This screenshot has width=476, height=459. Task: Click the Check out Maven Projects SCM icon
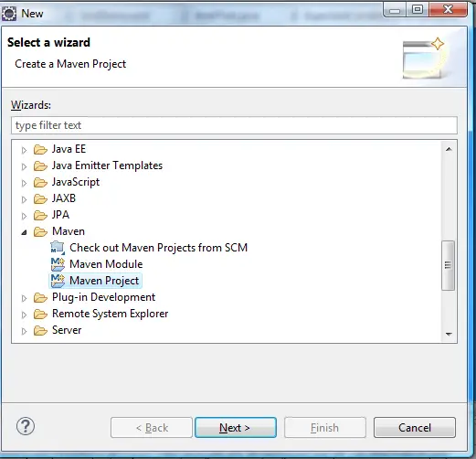58,248
